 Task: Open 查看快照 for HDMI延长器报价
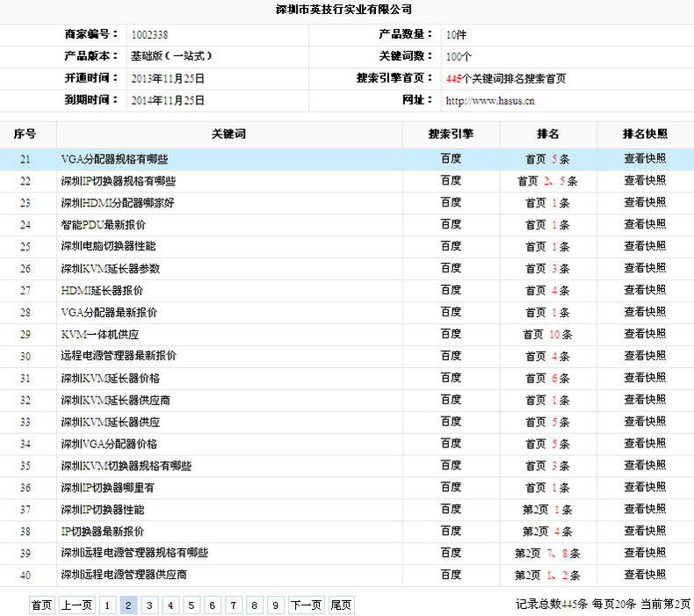[x=645, y=290]
